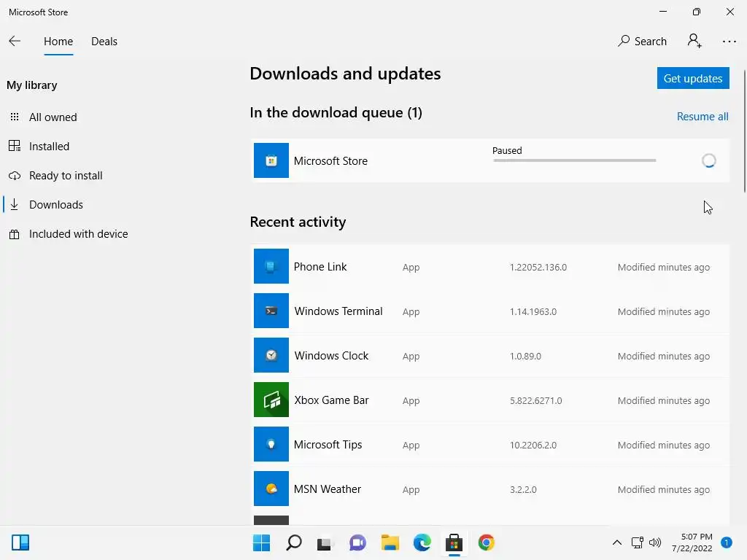747x560 pixels.
Task: Open the Phone Link app tile
Action: [271, 266]
